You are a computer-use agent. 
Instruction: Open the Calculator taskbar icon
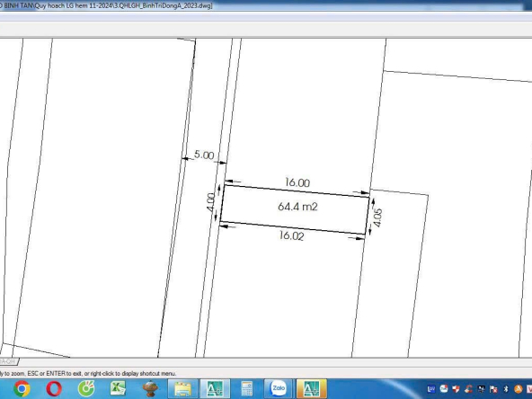tap(246, 389)
